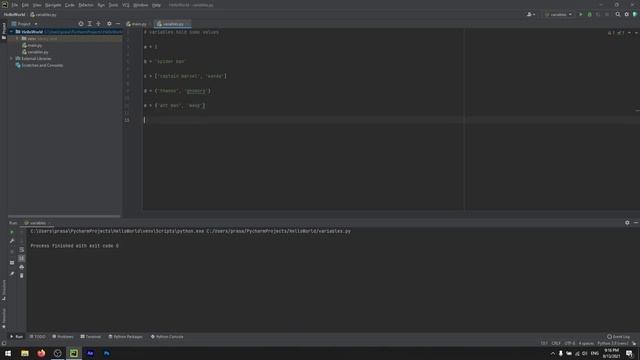This screenshot has width=640, height=360.
Task: Click Collapse All in Project panel
Action: [x=98, y=24]
